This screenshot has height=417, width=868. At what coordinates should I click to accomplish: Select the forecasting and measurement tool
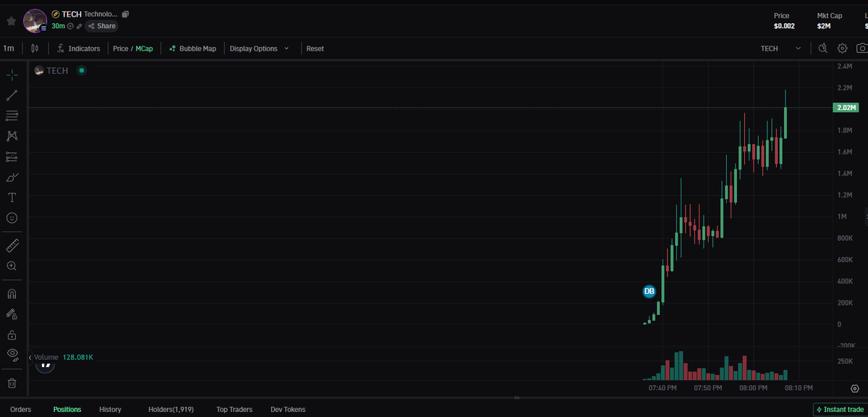[x=12, y=156]
